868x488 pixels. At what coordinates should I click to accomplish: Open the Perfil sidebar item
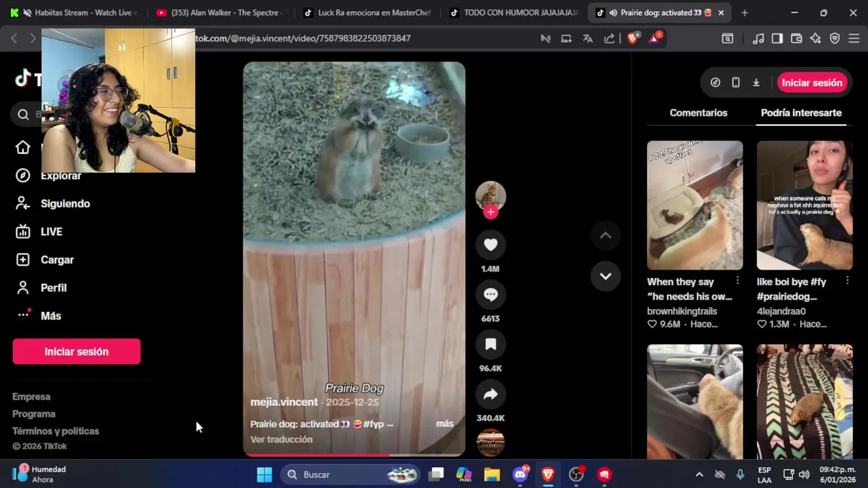[41, 288]
